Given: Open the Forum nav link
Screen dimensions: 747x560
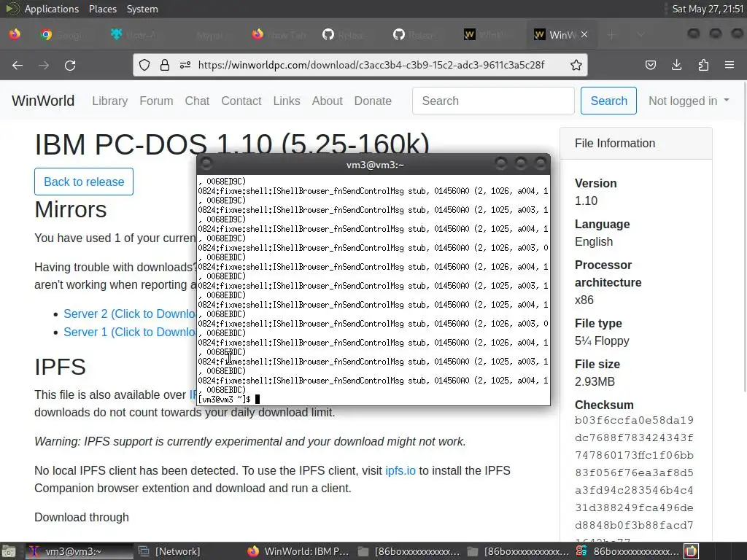Looking at the screenshot, I should point(156,101).
